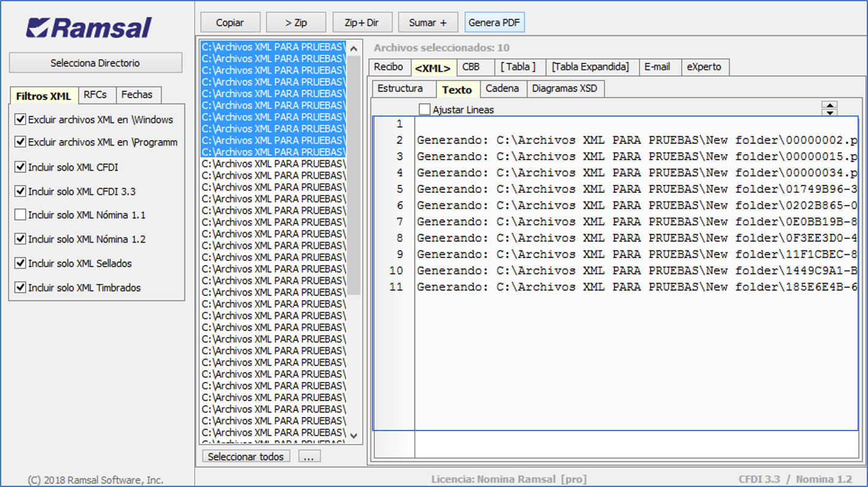Click Archivos seleccionados: 10 label
This screenshot has height=487, width=868.
point(441,48)
